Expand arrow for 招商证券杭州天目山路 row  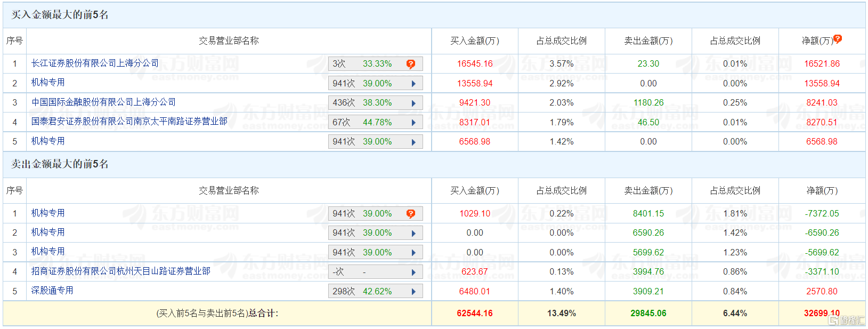point(413,272)
